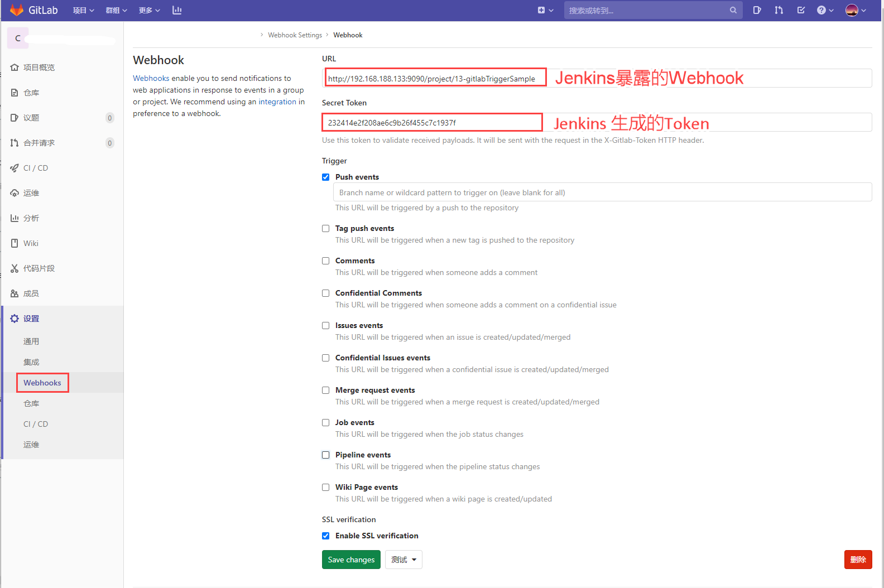The width and height of the screenshot is (884, 588).
Task: Open the 群组 menu in the top bar
Action: (116, 10)
